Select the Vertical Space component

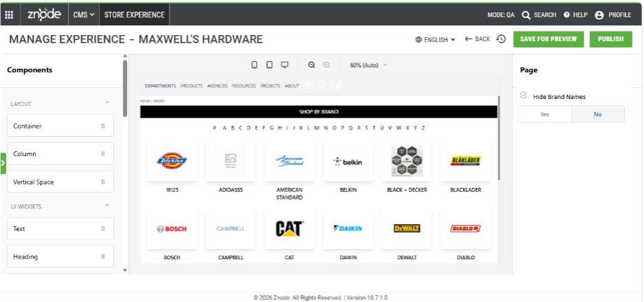(x=61, y=182)
